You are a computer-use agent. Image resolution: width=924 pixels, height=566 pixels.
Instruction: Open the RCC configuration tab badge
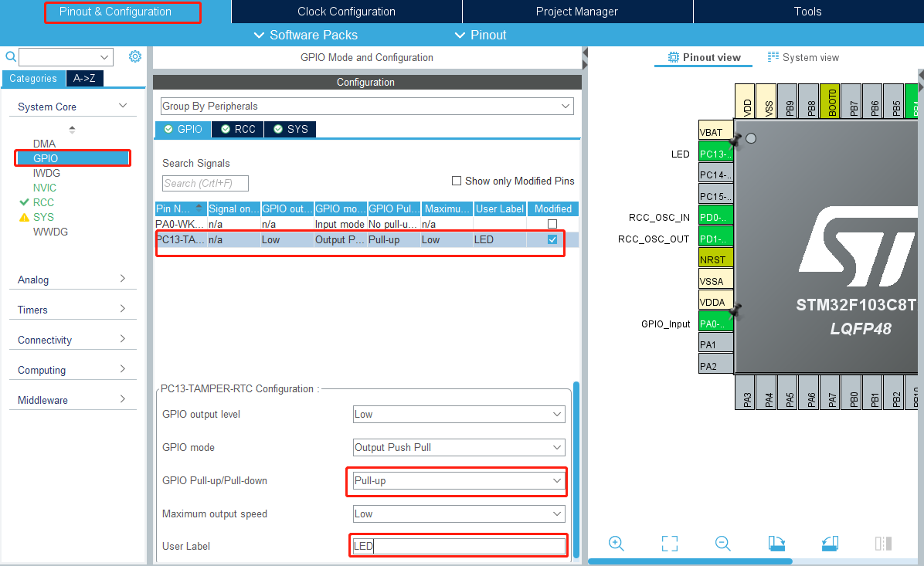pyautogui.click(x=237, y=129)
